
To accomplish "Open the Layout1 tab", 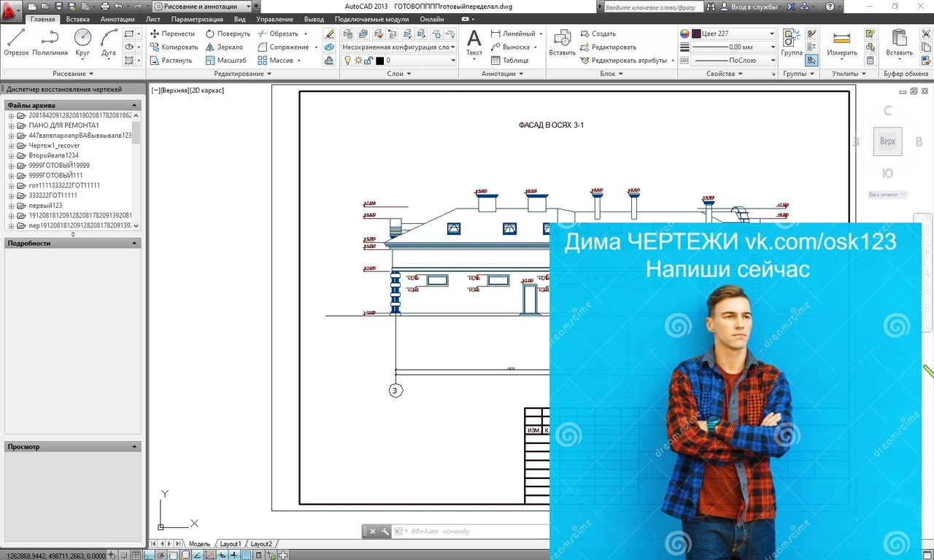I will (231, 544).
